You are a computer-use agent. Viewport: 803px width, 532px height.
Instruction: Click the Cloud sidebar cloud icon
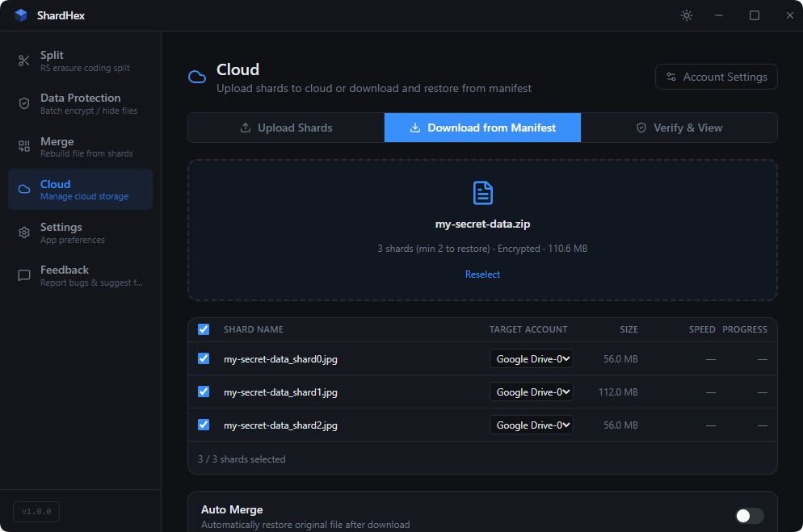24,189
